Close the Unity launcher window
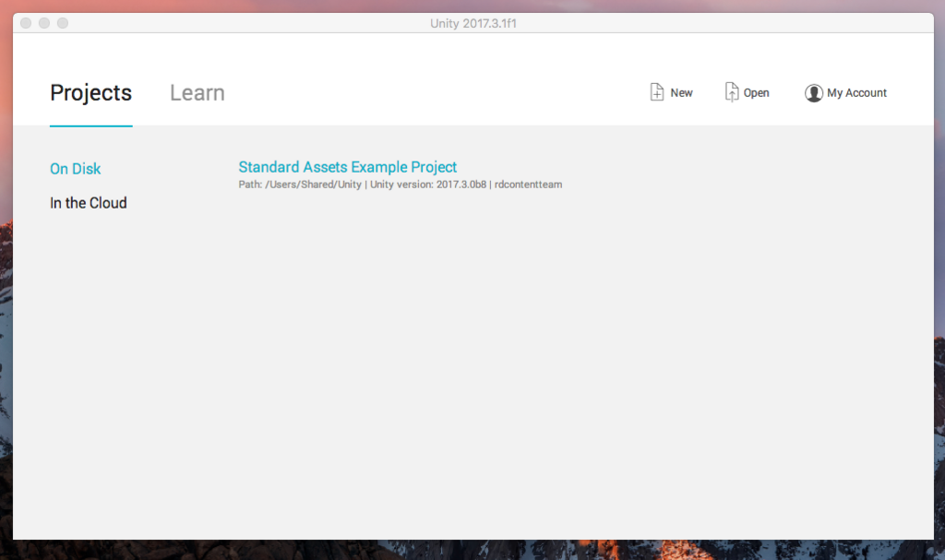 coord(26,23)
